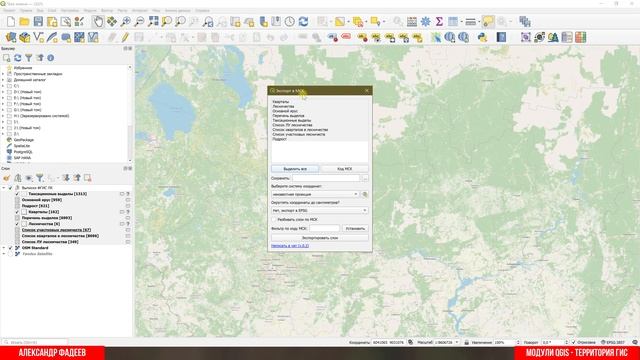Click EPSG:3857 in status bar

pos(613,342)
